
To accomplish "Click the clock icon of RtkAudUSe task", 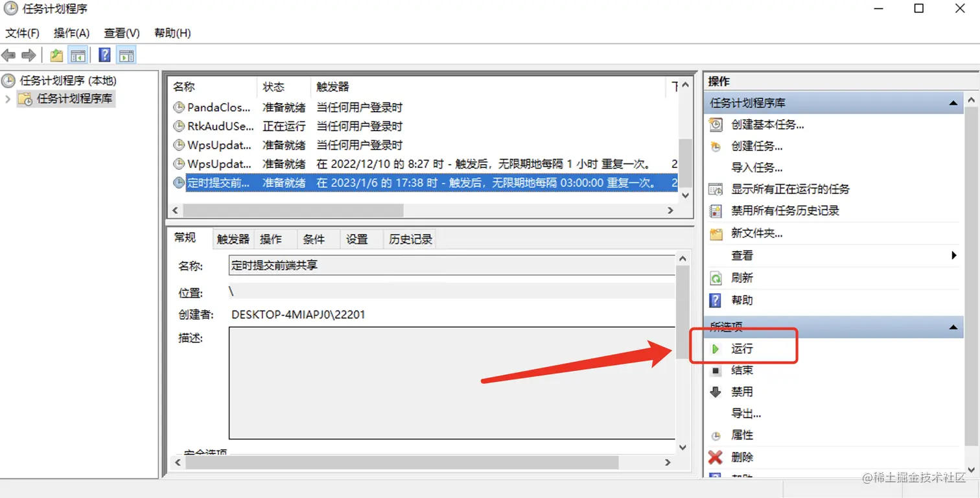I will 179,126.
